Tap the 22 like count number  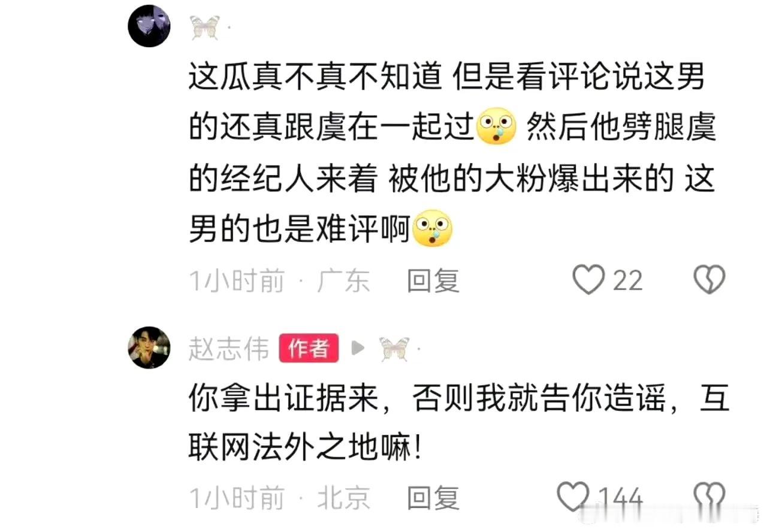(x=627, y=281)
